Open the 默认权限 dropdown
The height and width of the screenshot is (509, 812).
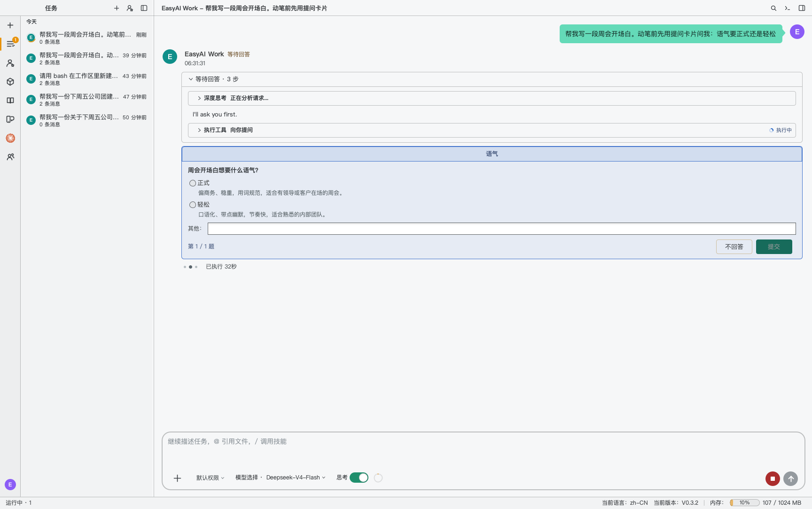tap(210, 478)
